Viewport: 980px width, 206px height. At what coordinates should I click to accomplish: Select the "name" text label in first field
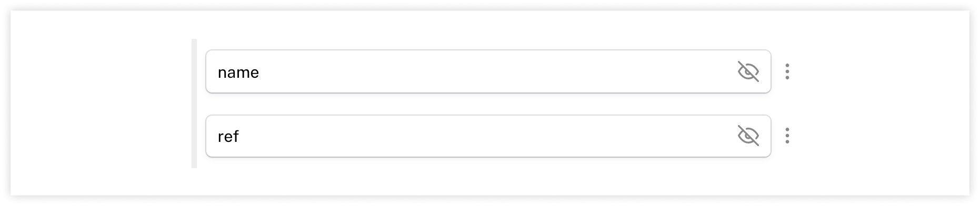tap(238, 73)
